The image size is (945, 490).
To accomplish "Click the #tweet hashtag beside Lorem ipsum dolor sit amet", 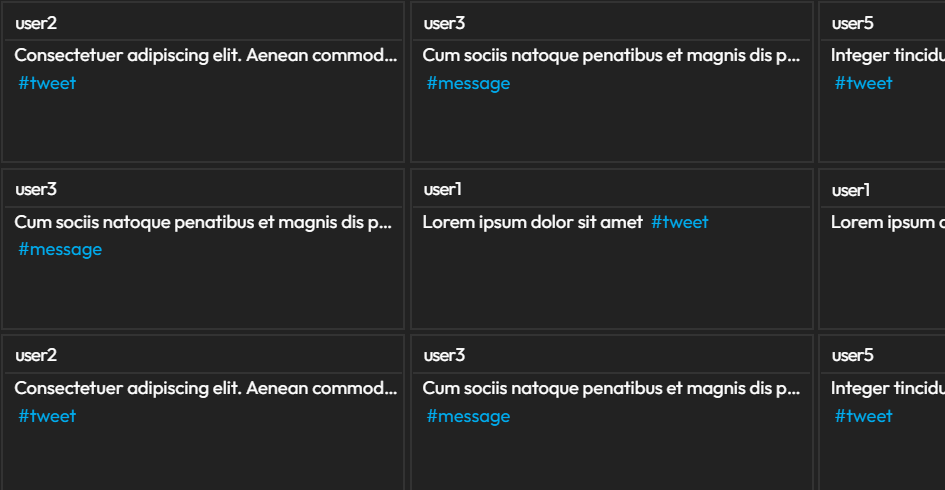I will point(680,222).
